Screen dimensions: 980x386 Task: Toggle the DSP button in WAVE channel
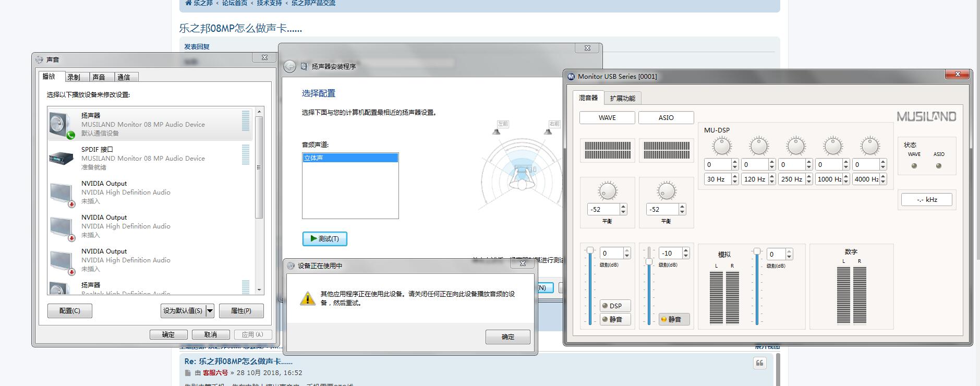pyautogui.click(x=612, y=306)
